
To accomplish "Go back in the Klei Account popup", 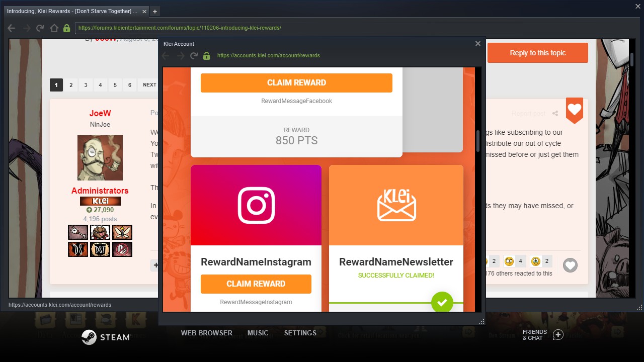I will (166, 56).
